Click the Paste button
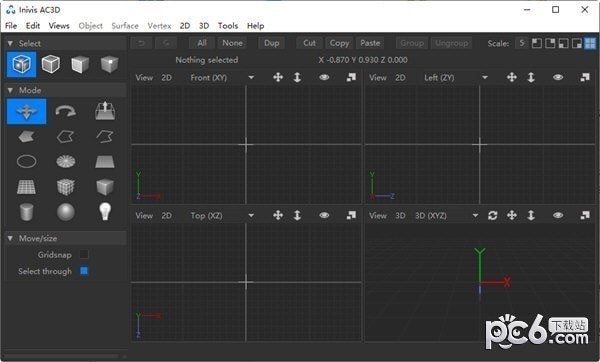The width and height of the screenshot is (600, 362). 370,43
